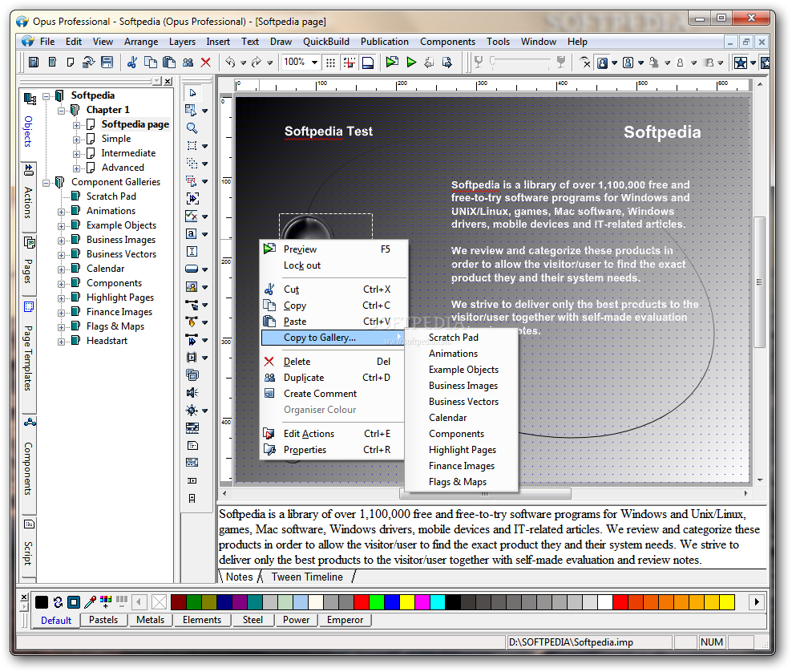
Task: Click the scissors Cut toolbar icon
Action: (x=131, y=62)
